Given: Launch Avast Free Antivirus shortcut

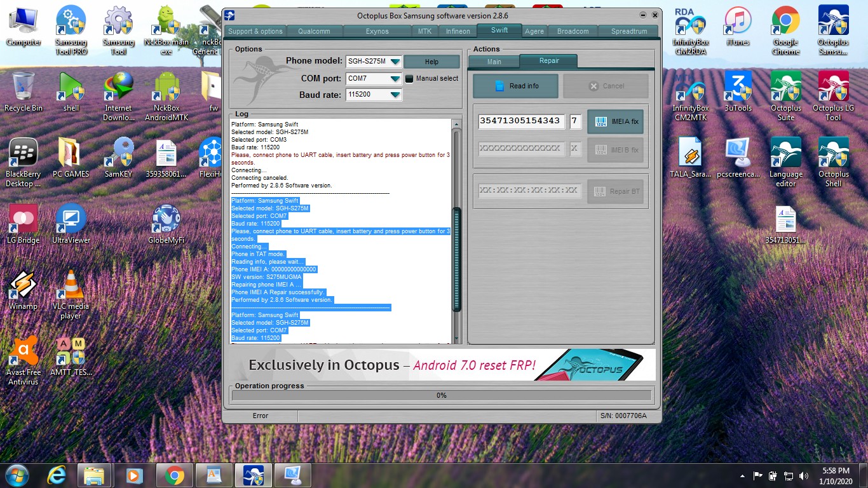Looking at the screenshot, I should pyautogui.click(x=24, y=361).
